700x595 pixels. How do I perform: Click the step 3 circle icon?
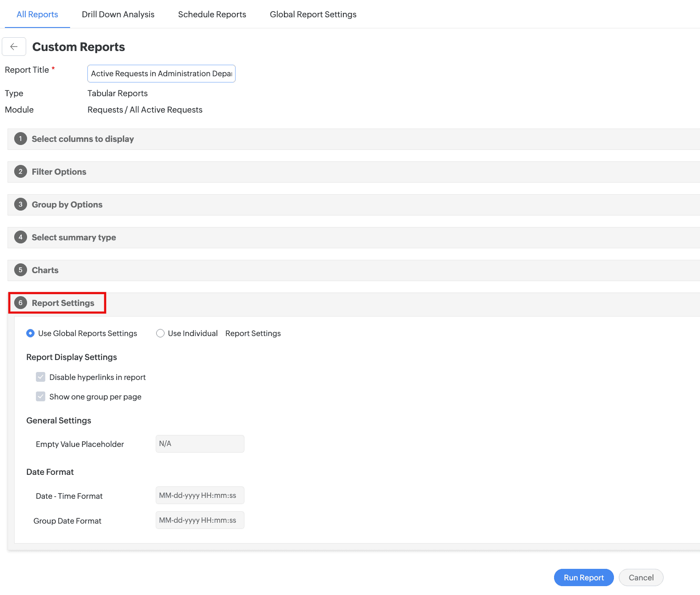click(20, 204)
